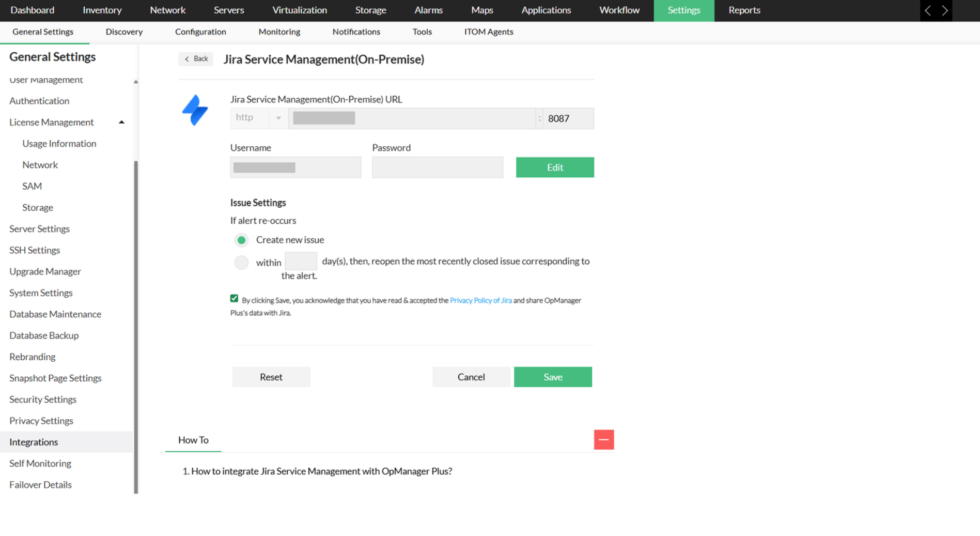The image size is (980, 536).
Task: Open SAM under License Management
Action: [x=32, y=187]
